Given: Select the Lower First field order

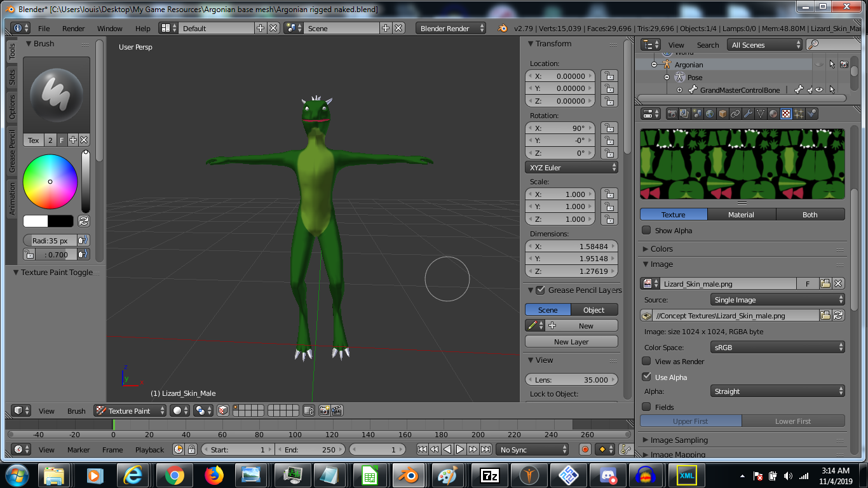Looking at the screenshot, I should 793,421.
